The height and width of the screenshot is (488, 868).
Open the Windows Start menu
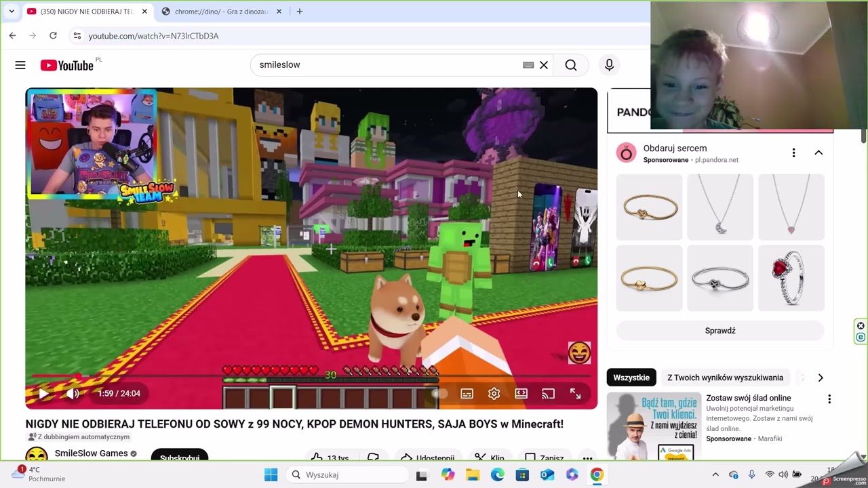pos(271,474)
